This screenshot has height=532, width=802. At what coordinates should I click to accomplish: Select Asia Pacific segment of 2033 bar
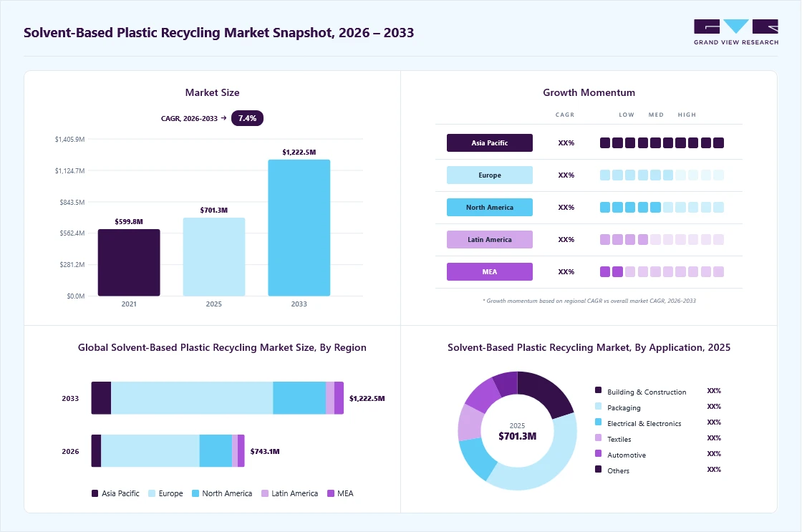click(x=101, y=398)
